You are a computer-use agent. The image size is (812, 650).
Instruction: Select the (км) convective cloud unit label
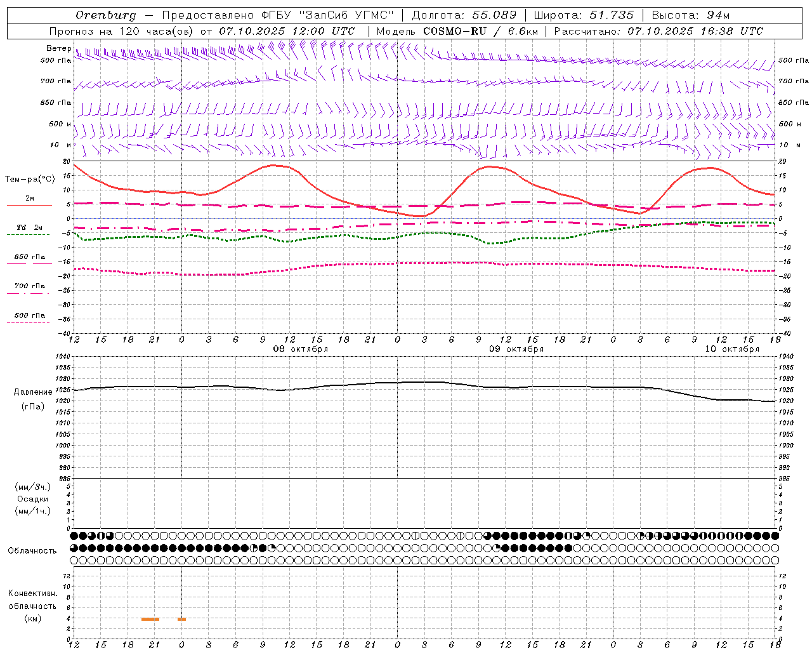[x=33, y=618]
